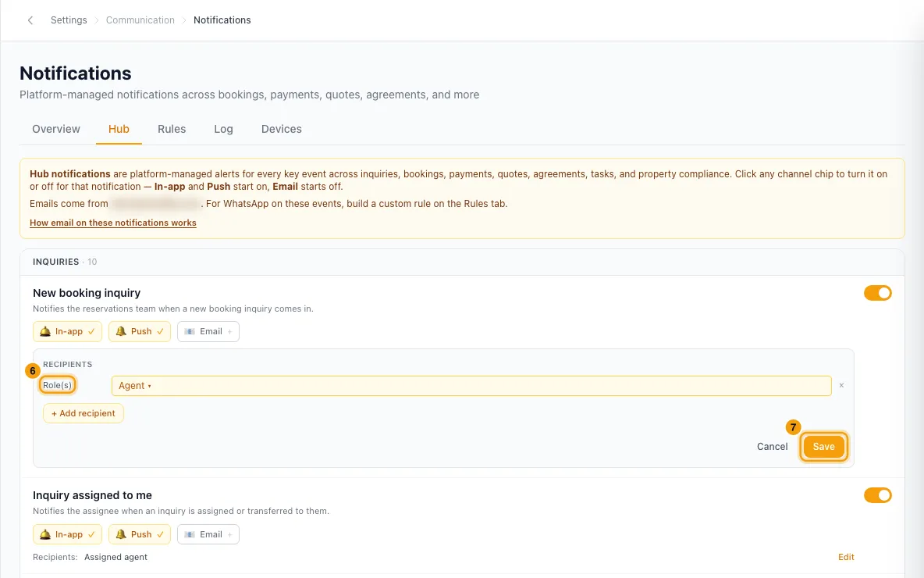Open the Role(s) recipient type dropdown
This screenshot has height=578, width=924.
coord(57,385)
